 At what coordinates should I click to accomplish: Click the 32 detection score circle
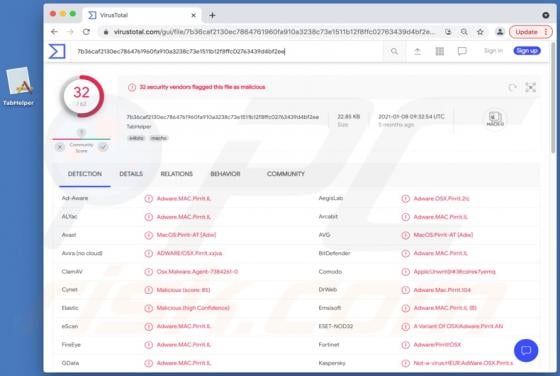(82, 96)
